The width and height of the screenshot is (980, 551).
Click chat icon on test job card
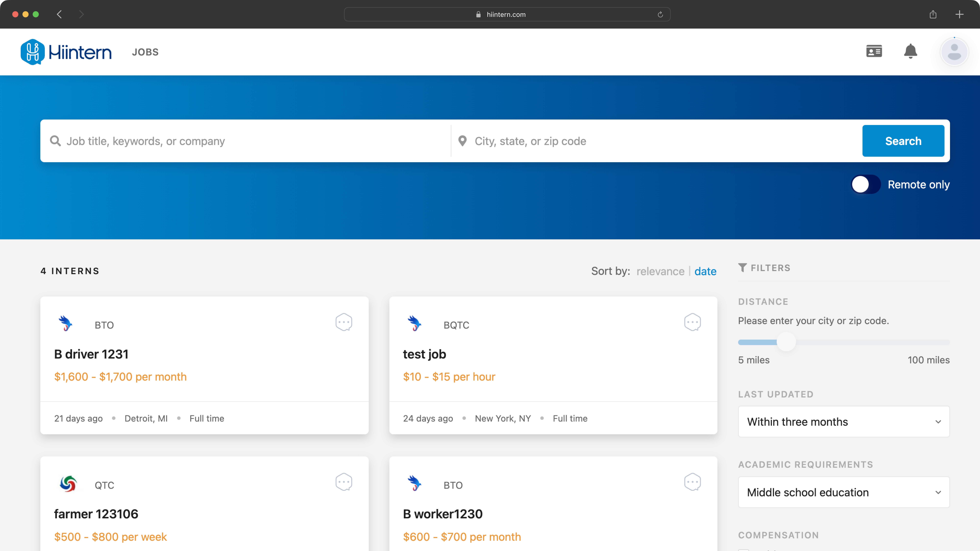point(692,322)
